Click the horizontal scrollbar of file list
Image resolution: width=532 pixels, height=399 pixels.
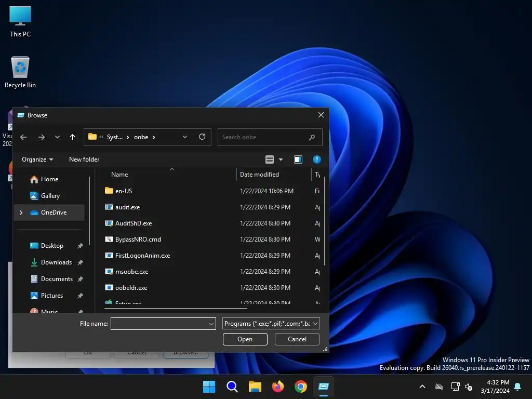[x=176, y=309]
